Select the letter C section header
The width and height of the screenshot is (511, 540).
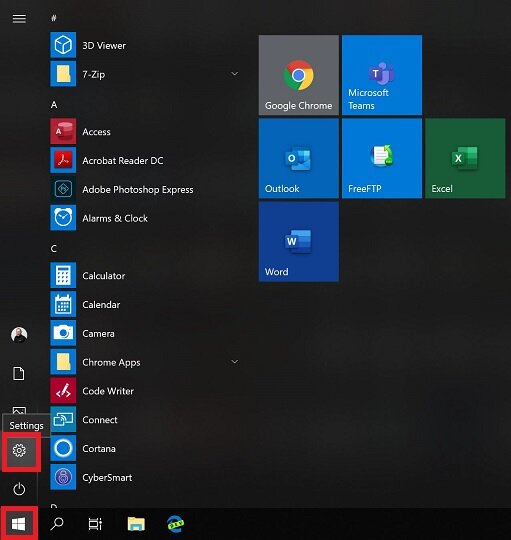click(54, 248)
